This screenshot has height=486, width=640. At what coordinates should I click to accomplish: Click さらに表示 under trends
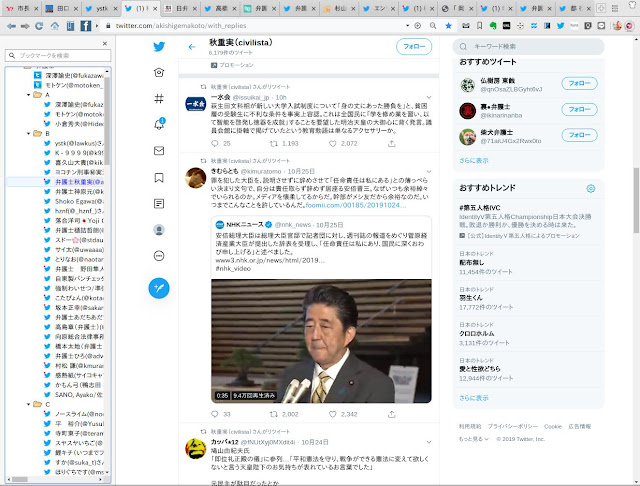[473, 398]
